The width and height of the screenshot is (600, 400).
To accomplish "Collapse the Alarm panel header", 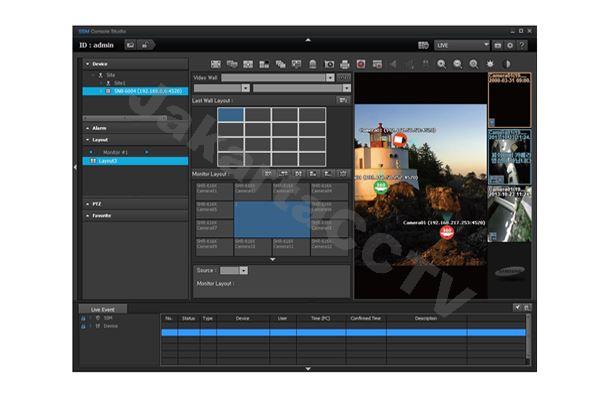I will [100, 128].
